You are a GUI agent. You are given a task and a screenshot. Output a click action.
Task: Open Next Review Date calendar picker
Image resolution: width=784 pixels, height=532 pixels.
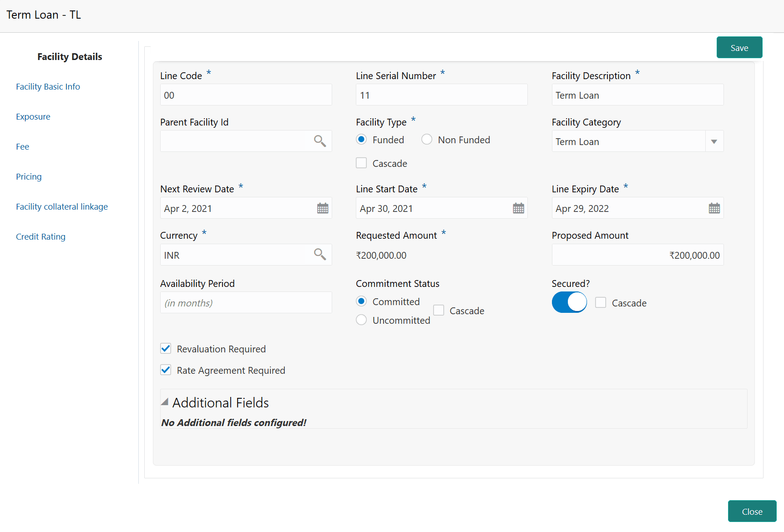[323, 208]
